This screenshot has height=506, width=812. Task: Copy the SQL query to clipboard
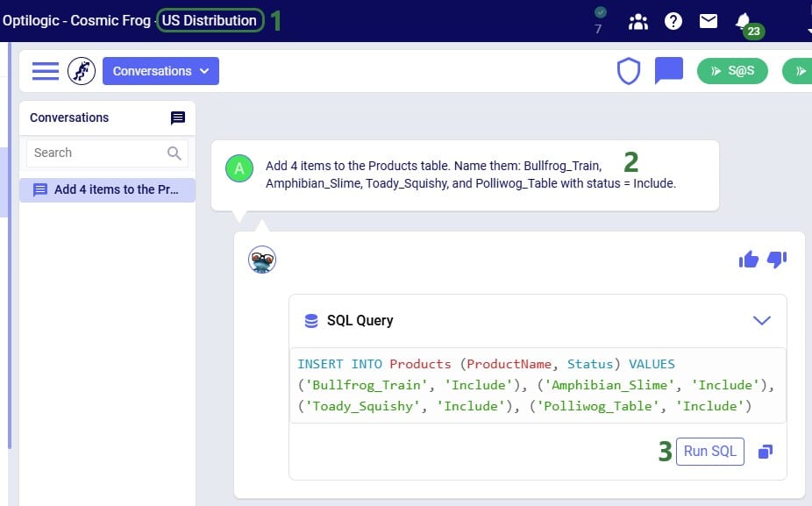point(766,452)
